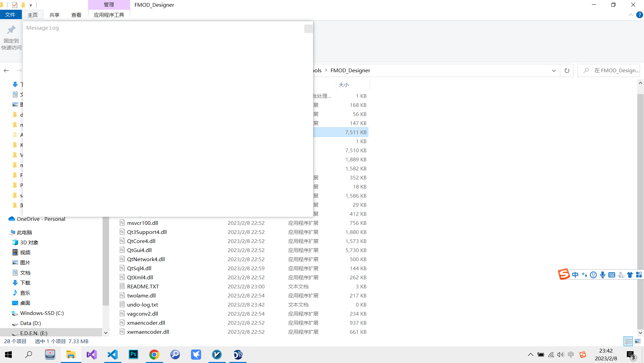
Task: Switch to the 应用程序工具 tab
Action: pos(109,15)
